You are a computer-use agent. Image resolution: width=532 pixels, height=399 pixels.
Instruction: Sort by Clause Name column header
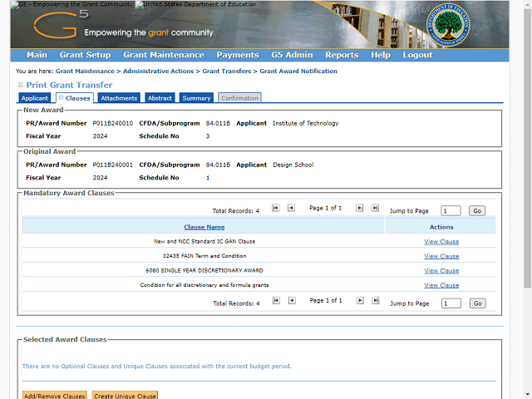(204, 227)
